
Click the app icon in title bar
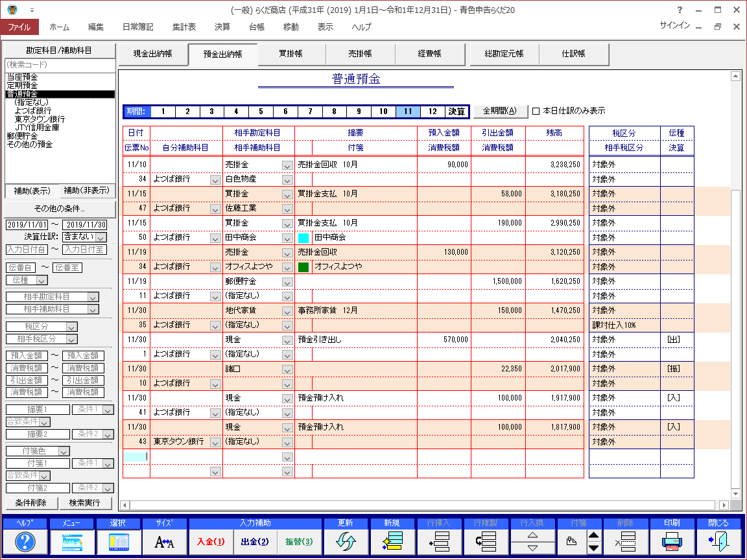click(x=12, y=10)
